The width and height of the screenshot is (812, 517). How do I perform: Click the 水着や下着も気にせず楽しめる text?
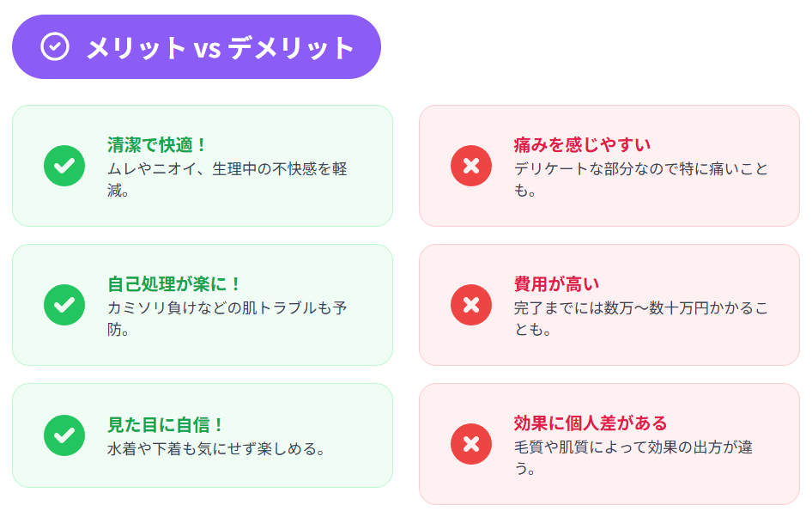point(216,448)
